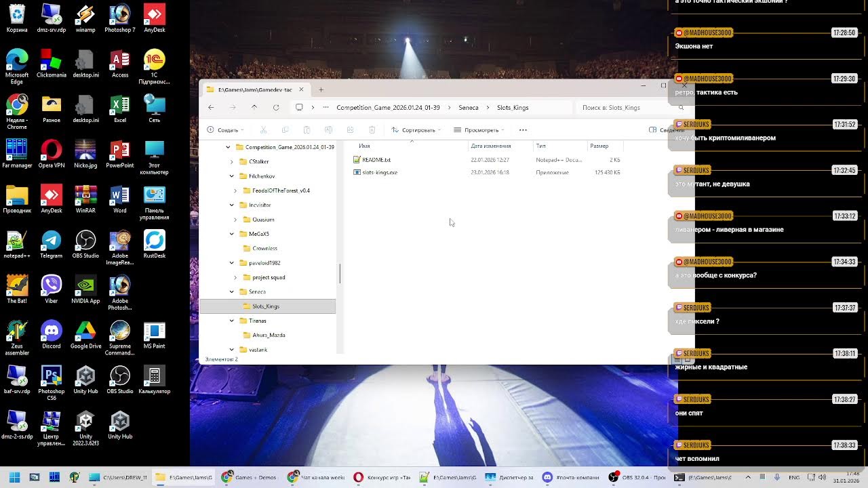Screen dimensions: 868x488
Task: Expand FeodalOfTheForest_v0.4 tree node
Action: pyautogui.click(x=235, y=190)
